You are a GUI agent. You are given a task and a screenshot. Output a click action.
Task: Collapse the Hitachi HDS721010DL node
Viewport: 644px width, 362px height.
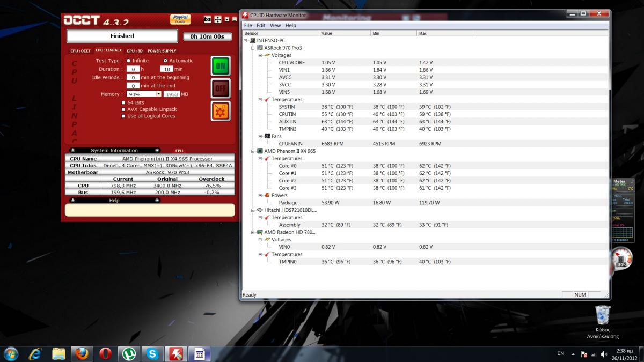click(x=253, y=210)
